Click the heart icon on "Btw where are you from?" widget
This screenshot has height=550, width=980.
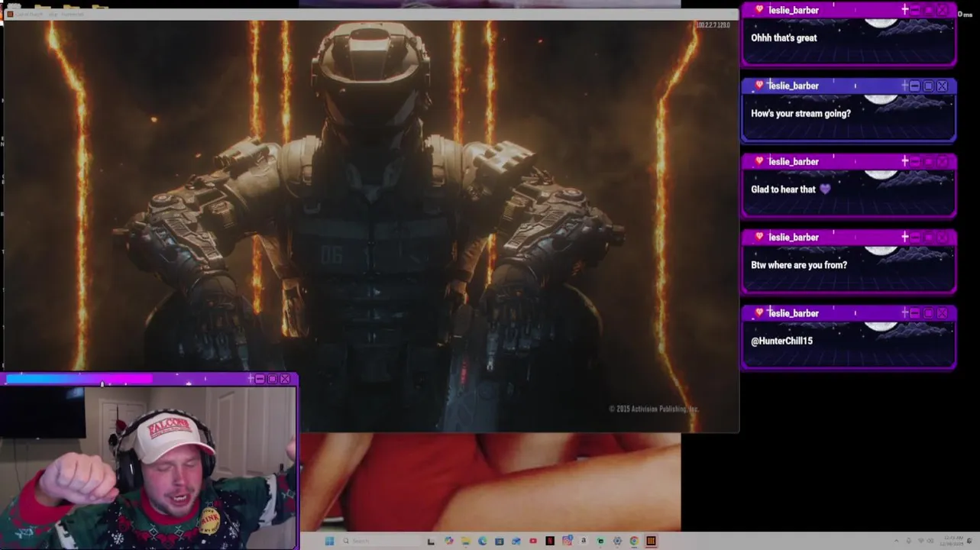(x=758, y=237)
